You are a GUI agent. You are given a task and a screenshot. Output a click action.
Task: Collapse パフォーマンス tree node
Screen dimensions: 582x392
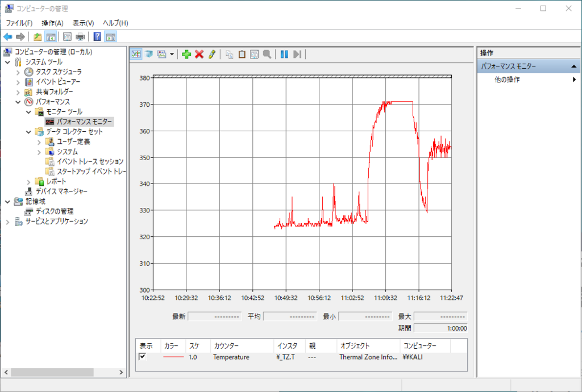coord(18,102)
